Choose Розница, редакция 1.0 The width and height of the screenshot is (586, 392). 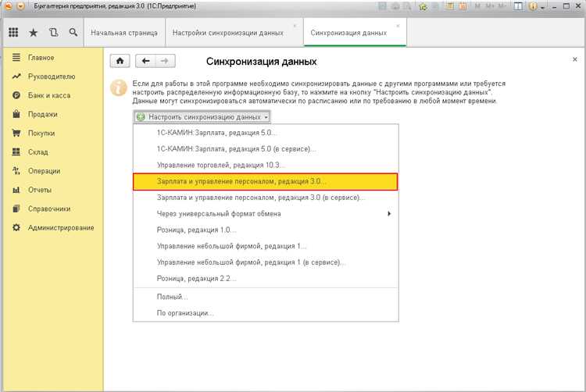(x=266, y=230)
